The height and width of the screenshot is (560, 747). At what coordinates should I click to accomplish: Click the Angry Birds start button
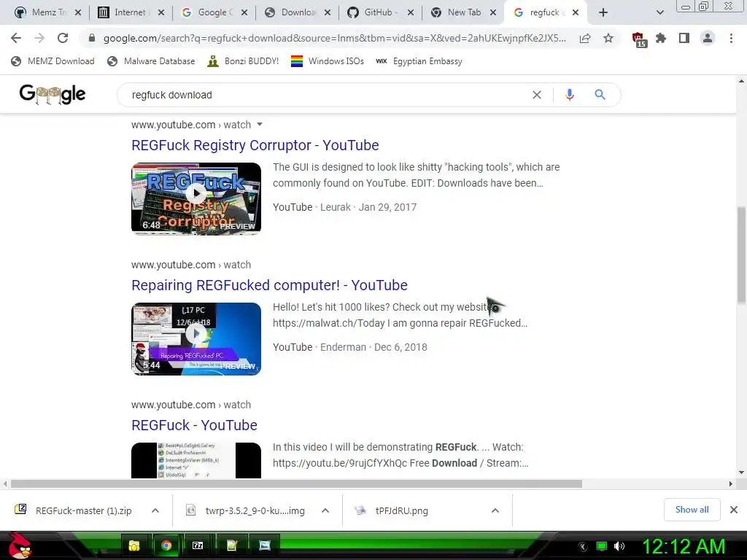click(20, 545)
